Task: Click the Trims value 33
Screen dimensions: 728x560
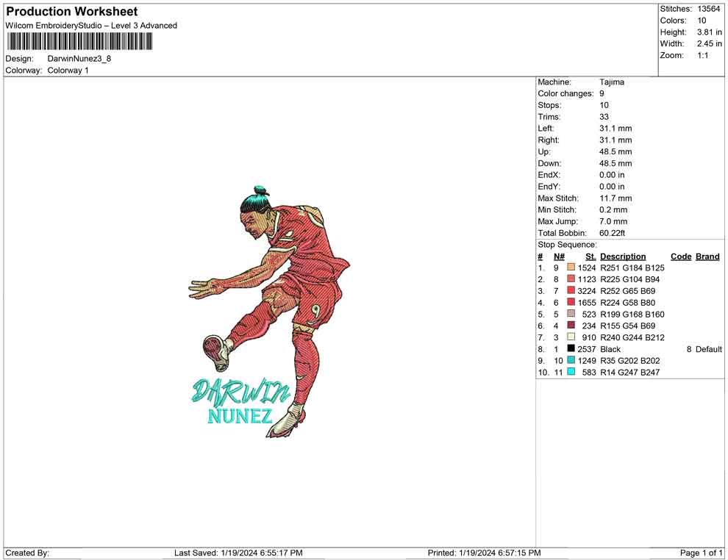Action: 604,116
